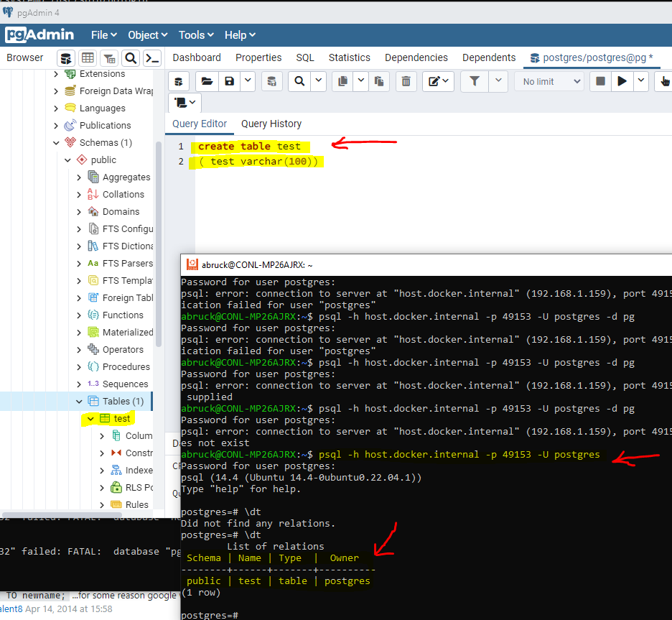Screen dimensions: 672x620
Task: Expand the Languages tree node
Action: coord(56,108)
